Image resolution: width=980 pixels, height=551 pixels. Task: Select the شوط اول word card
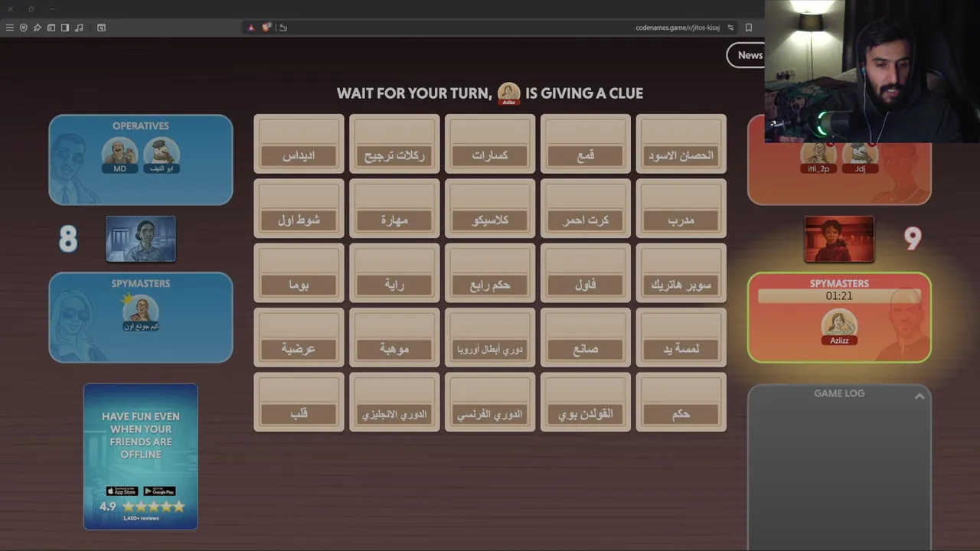pos(299,208)
